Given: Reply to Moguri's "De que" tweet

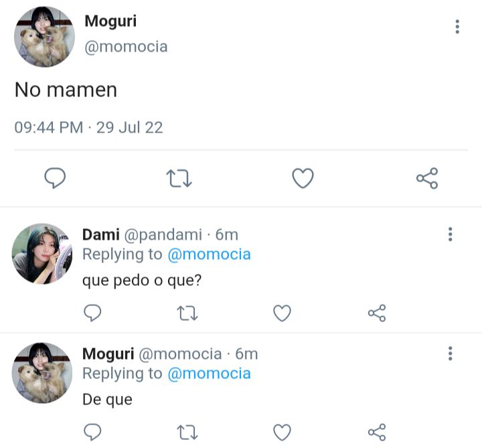Looking at the screenshot, I should tap(92, 433).
